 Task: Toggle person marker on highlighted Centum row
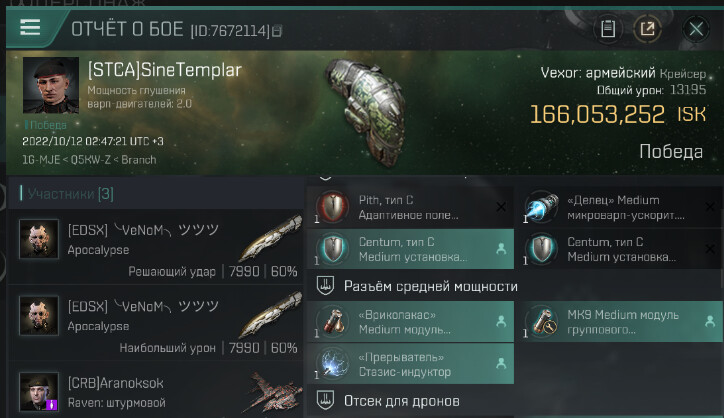click(501, 249)
